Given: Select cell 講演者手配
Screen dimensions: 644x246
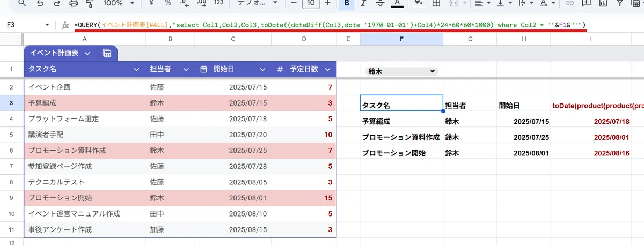Looking at the screenshot, I should pyautogui.click(x=85, y=135).
